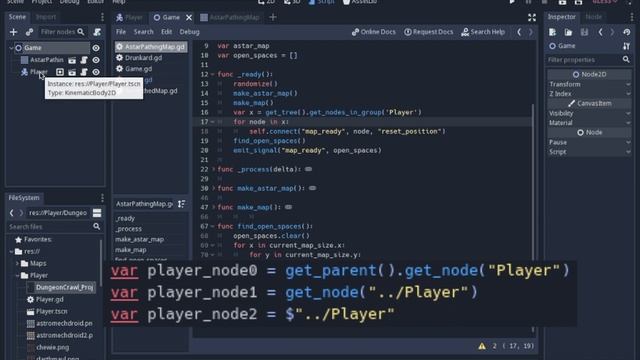This screenshot has height=360, width=640.
Task: Switch to Inspector tab
Action: (x=562, y=17)
